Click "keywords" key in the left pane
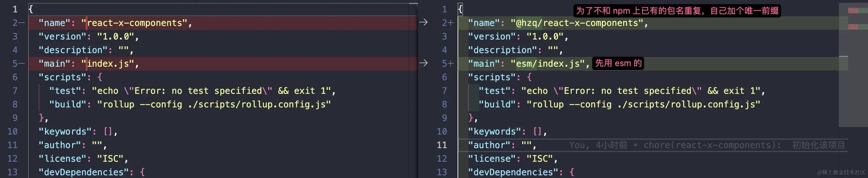The image size is (868, 178). coord(65,131)
